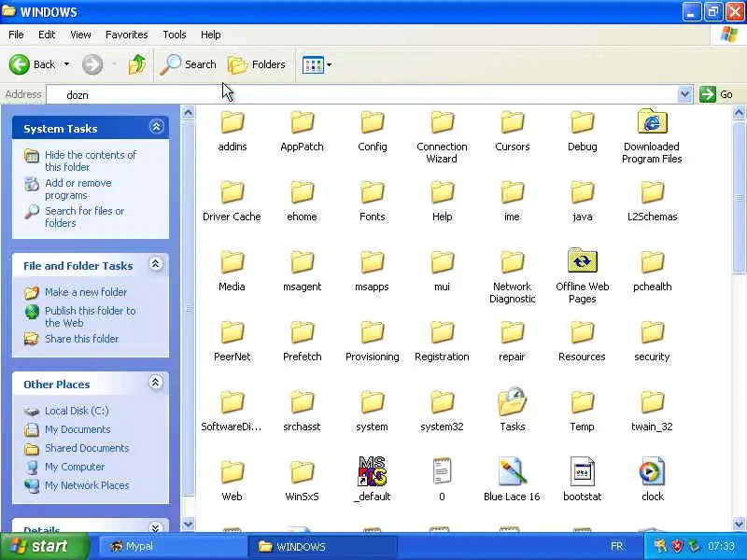
Task: Toggle the Folders pane button
Action: (257, 64)
